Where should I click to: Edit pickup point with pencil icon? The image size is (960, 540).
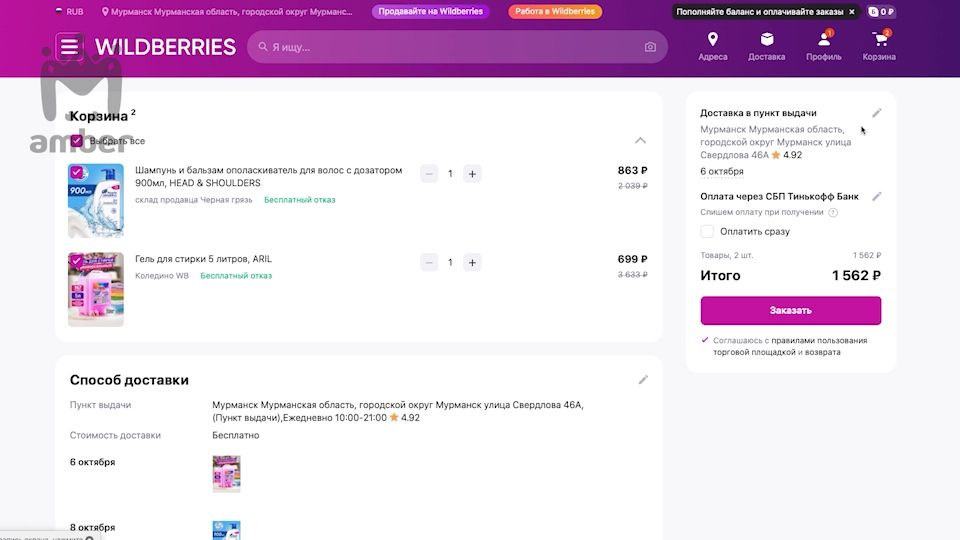pos(877,113)
